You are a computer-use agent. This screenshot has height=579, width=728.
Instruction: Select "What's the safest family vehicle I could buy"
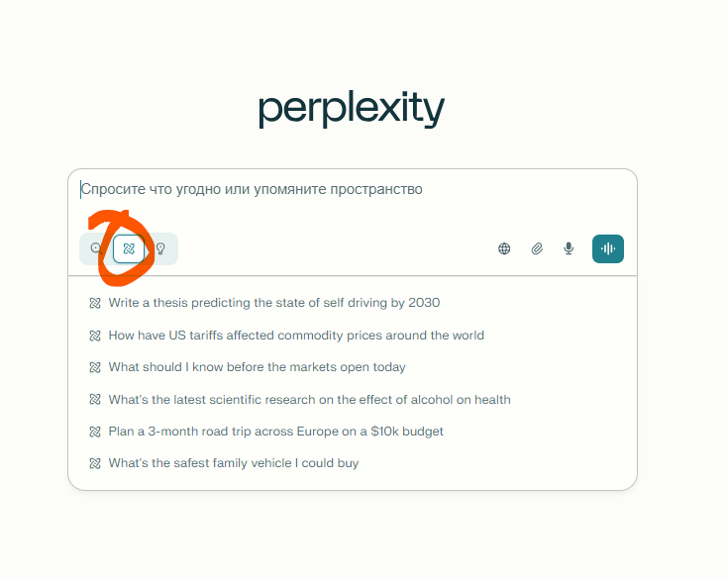234,463
